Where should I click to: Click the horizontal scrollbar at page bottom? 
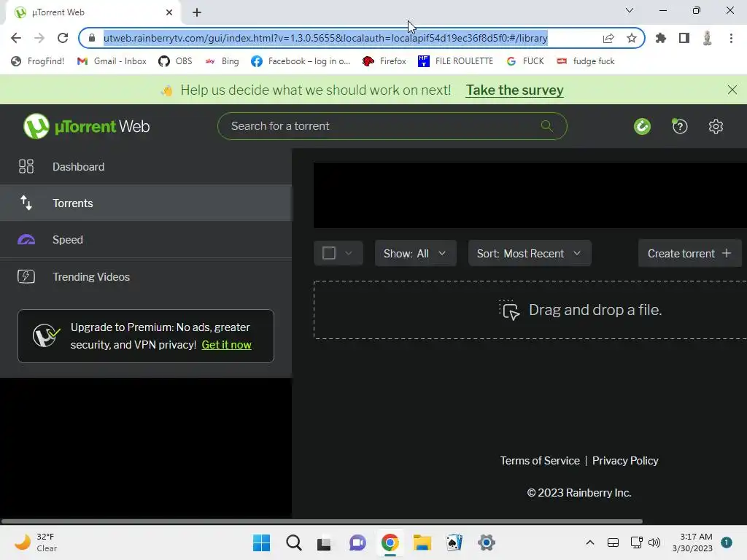pos(322,521)
